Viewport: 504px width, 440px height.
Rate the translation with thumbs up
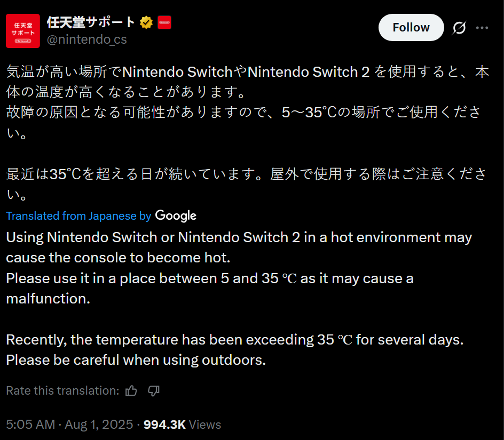(131, 391)
